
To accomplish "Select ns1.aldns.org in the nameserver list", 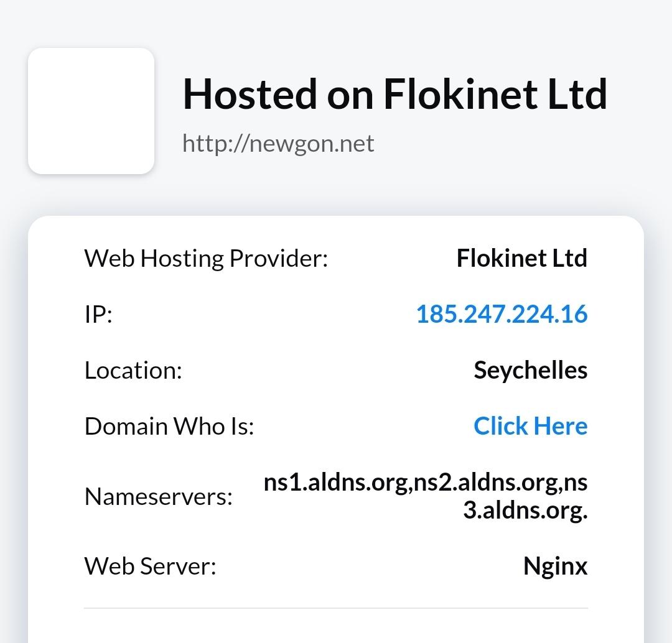I will click(336, 482).
